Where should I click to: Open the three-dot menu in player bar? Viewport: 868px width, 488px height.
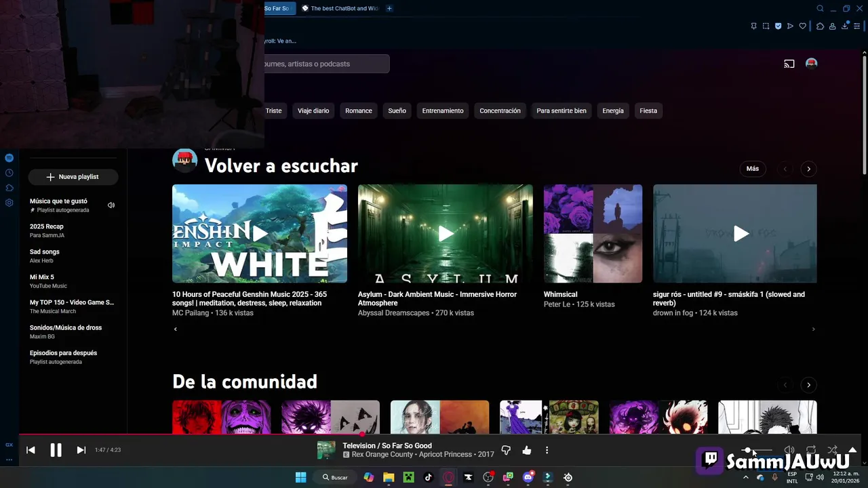547,450
